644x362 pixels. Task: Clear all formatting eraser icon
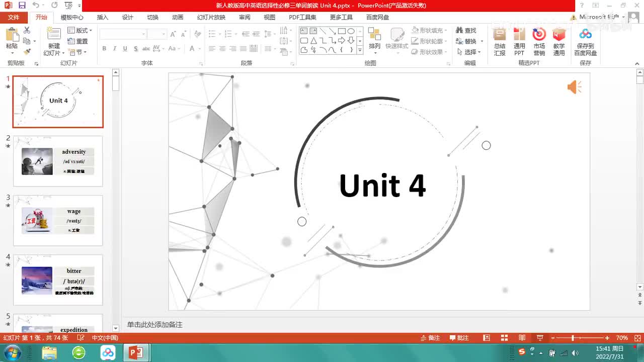[198, 34]
